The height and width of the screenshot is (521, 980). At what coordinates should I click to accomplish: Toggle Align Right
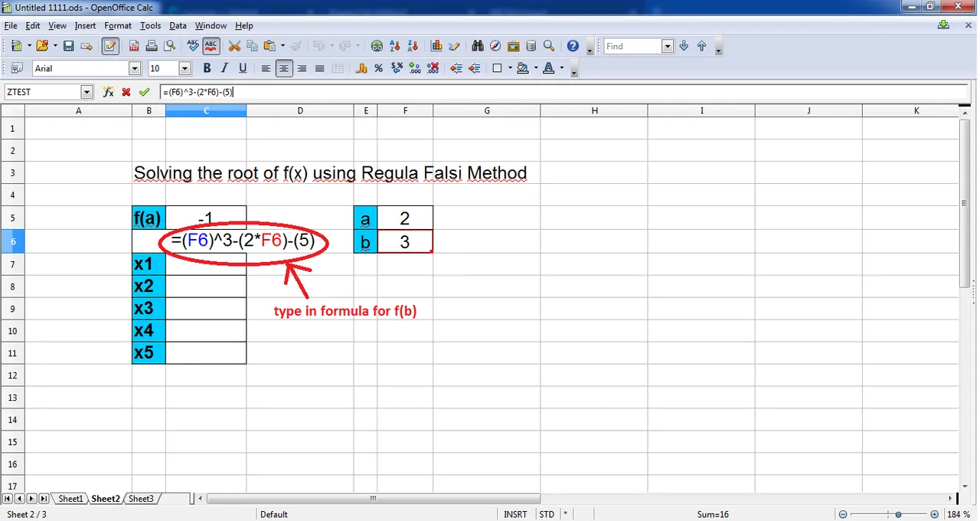pos(302,68)
